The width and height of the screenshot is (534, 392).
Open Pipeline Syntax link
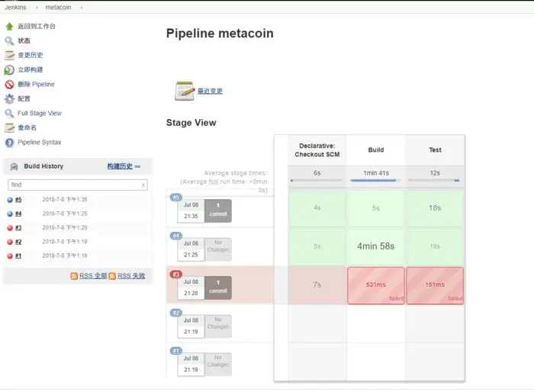[x=40, y=143]
